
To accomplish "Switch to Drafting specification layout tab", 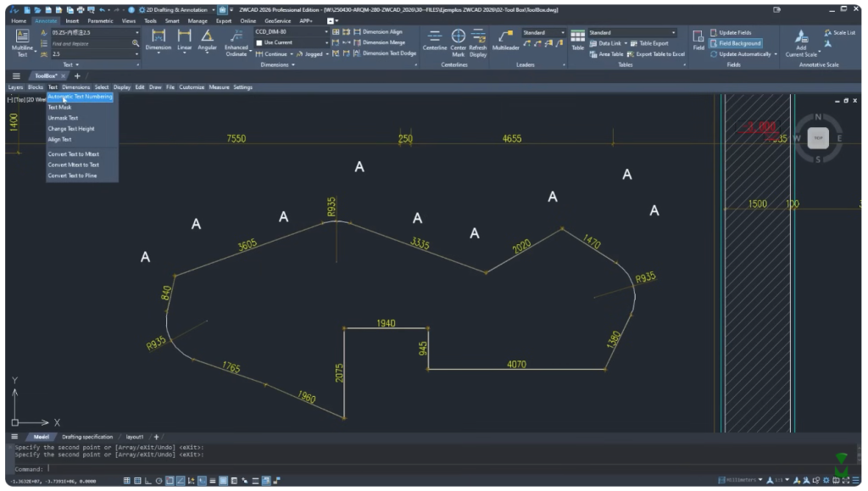I will pos(87,438).
